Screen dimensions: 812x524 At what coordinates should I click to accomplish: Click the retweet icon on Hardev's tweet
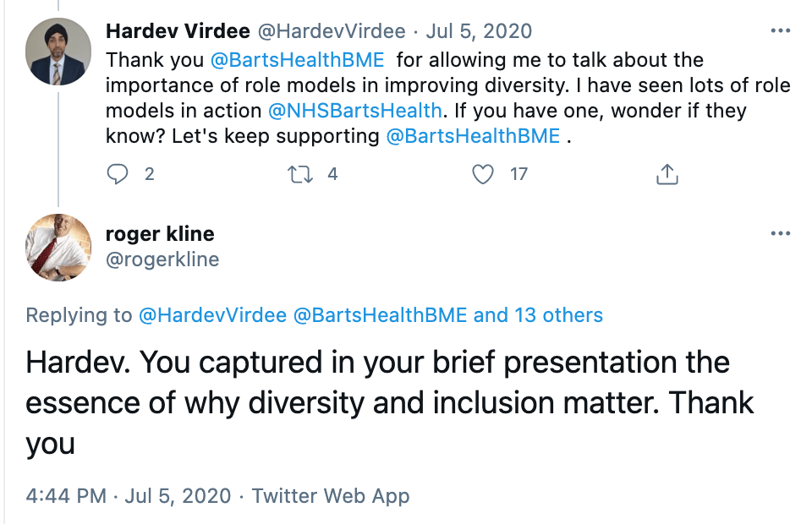[x=299, y=174]
